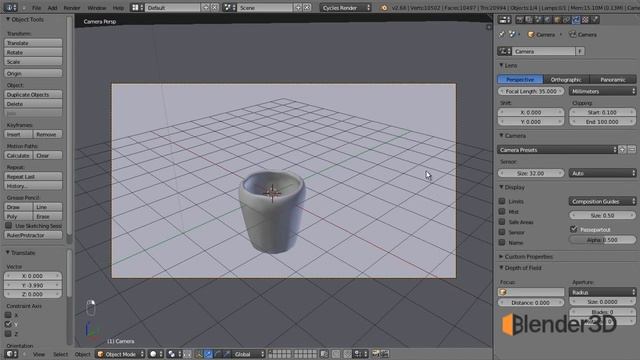Adjust the Passepartout Alpha slider
Screen dimensions: 640x360
(x=602, y=240)
